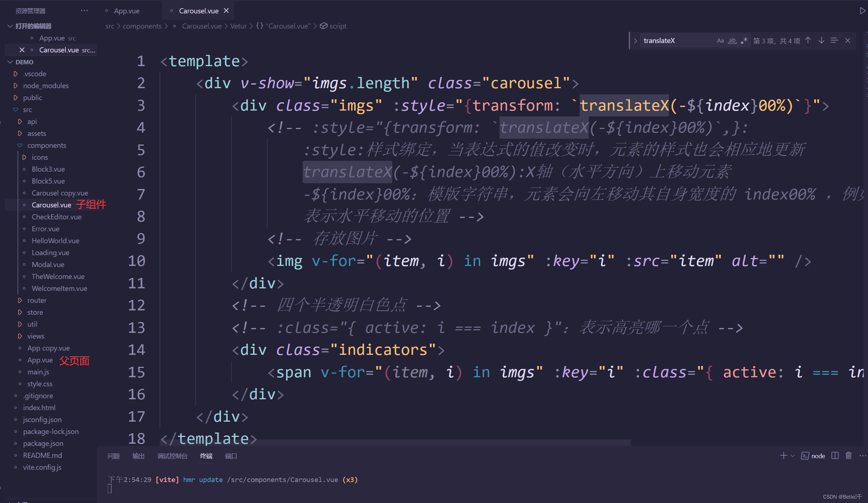The image size is (868, 503).
Task: Enable regular expression search toggle
Action: 744,40
